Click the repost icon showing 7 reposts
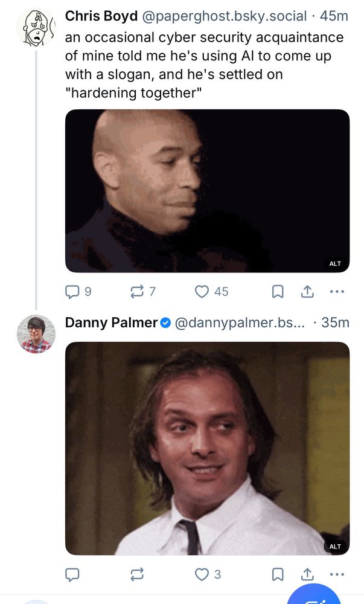This screenshot has height=604, width=364. click(138, 291)
